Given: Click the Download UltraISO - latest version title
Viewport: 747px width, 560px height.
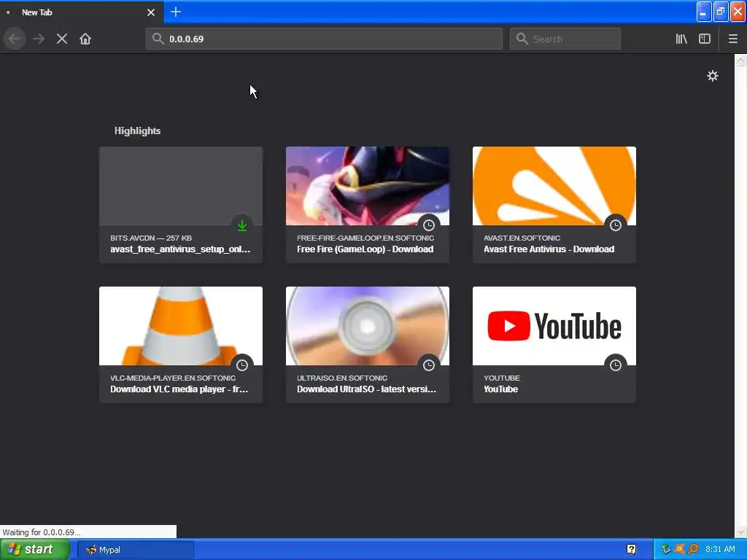Looking at the screenshot, I should click(x=366, y=389).
